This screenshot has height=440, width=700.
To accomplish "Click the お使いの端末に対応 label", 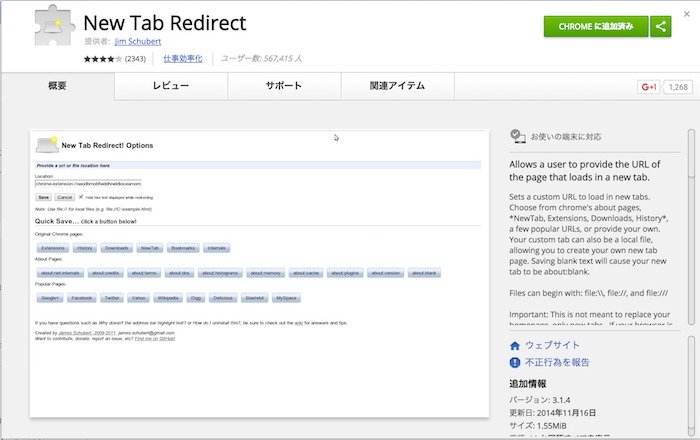I will coord(566,137).
